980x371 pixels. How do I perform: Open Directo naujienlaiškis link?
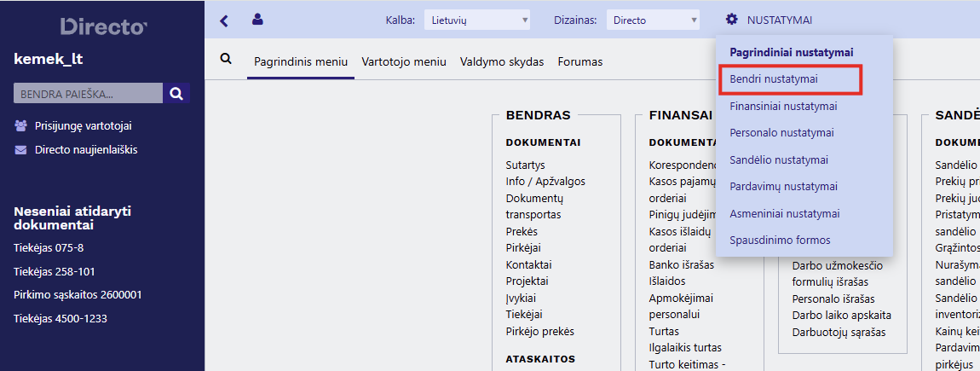coord(86,149)
